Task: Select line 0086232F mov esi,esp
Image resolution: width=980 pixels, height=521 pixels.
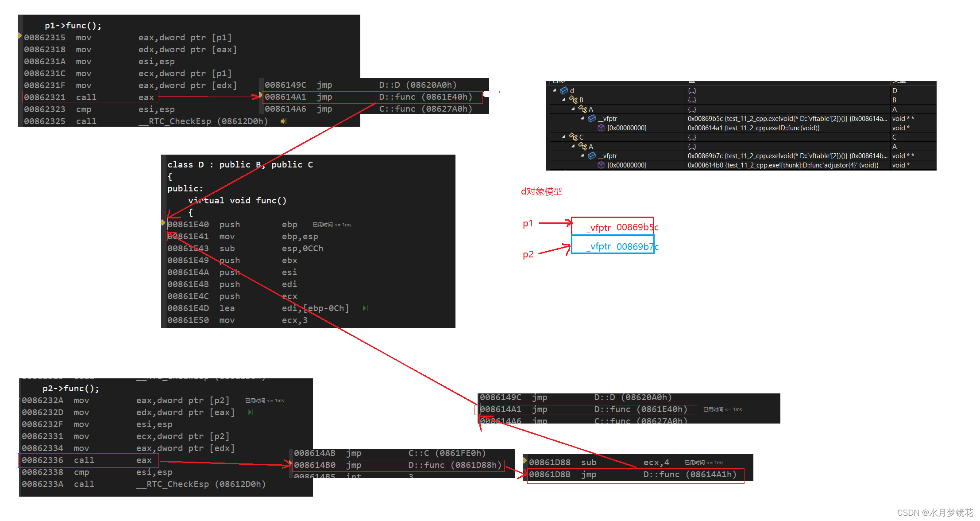Action: click(97, 424)
